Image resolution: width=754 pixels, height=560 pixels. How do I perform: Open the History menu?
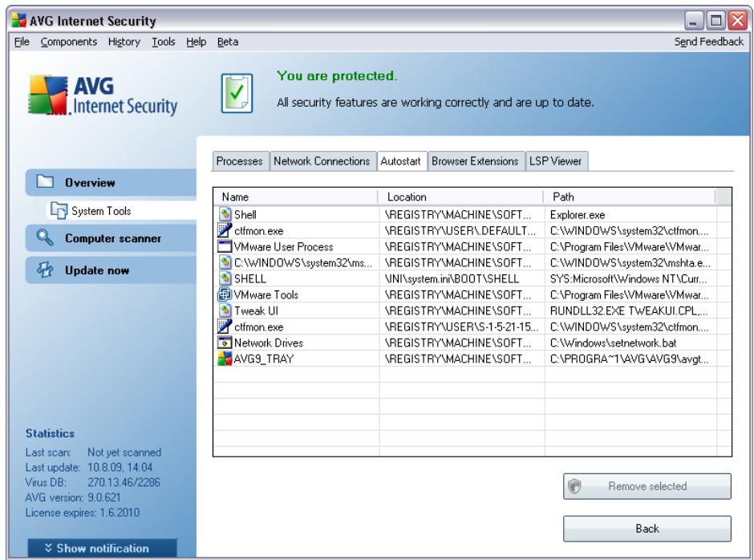pyautogui.click(x=124, y=42)
